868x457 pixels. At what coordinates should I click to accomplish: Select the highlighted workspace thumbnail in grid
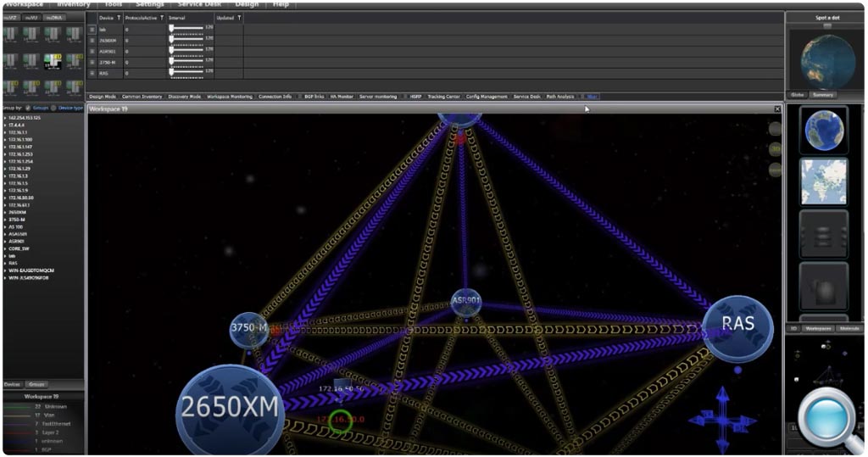pos(53,61)
